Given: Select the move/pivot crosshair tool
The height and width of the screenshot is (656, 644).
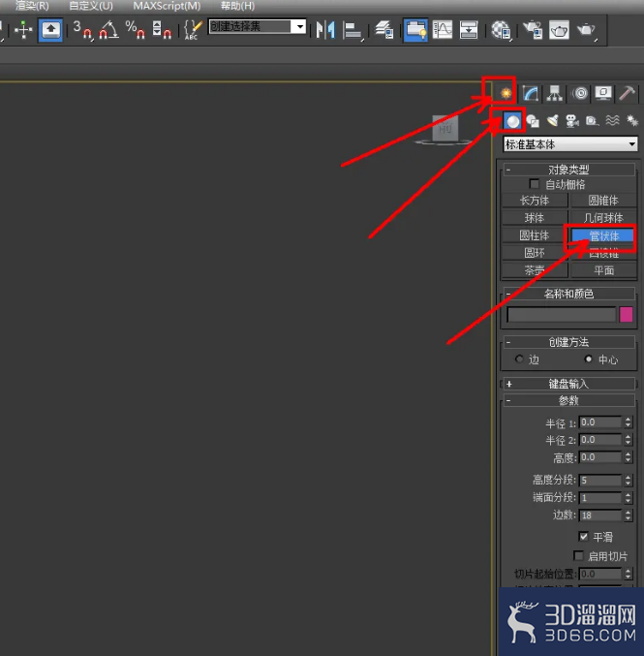Looking at the screenshot, I should [23, 30].
